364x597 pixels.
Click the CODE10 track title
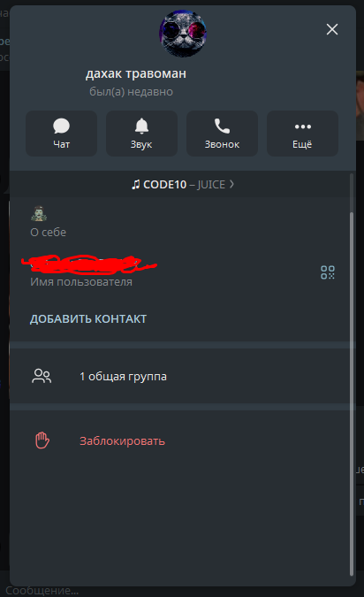pyautogui.click(x=164, y=185)
